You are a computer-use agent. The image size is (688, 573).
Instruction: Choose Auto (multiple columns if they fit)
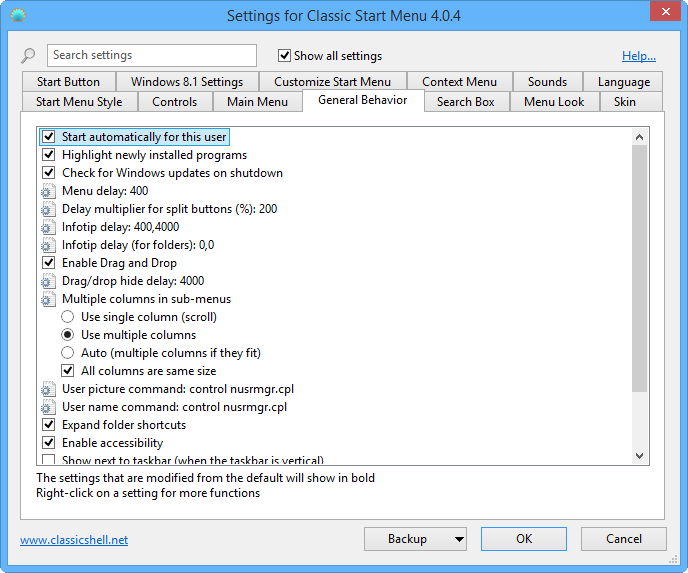click(68, 353)
